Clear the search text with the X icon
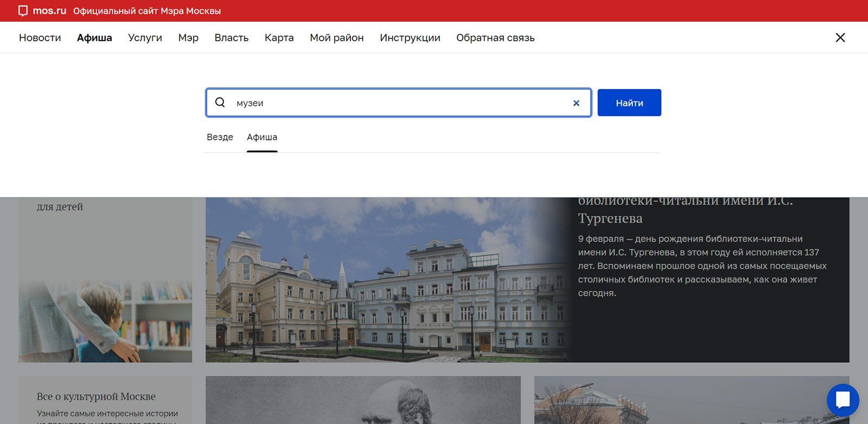 pyautogui.click(x=576, y=103)
